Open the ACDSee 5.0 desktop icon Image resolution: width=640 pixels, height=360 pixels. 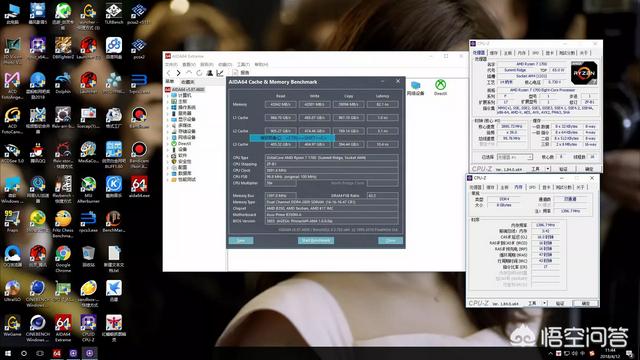12,152
